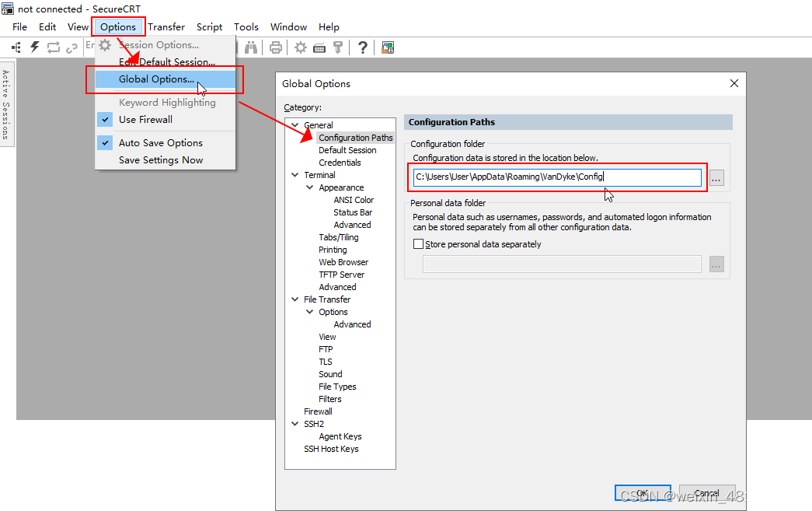Open the Transfer menu
The width and height of the screenshot is (812, 511).
point(166,27)
